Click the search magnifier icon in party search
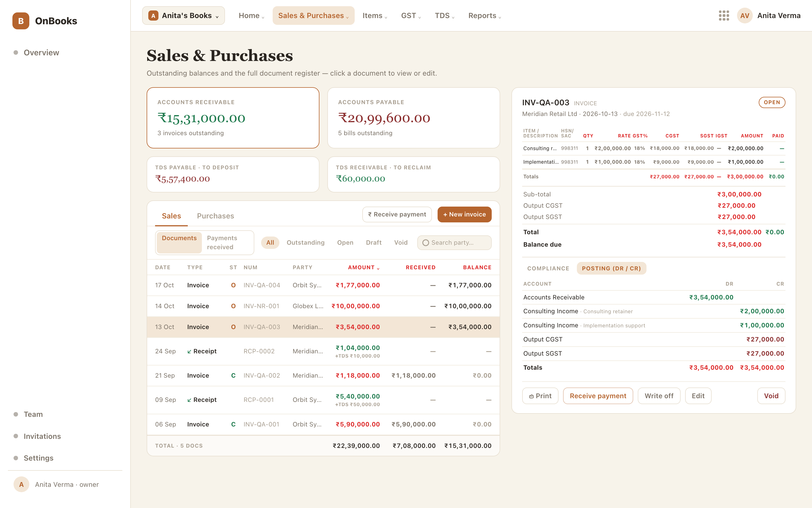The height and width of the screenshot is (508, 812). pyautogui.click(x=425, y=243)
